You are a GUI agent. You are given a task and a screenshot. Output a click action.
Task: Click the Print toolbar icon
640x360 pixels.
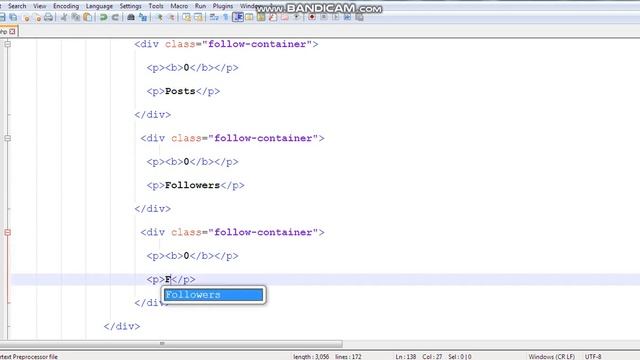49,17
